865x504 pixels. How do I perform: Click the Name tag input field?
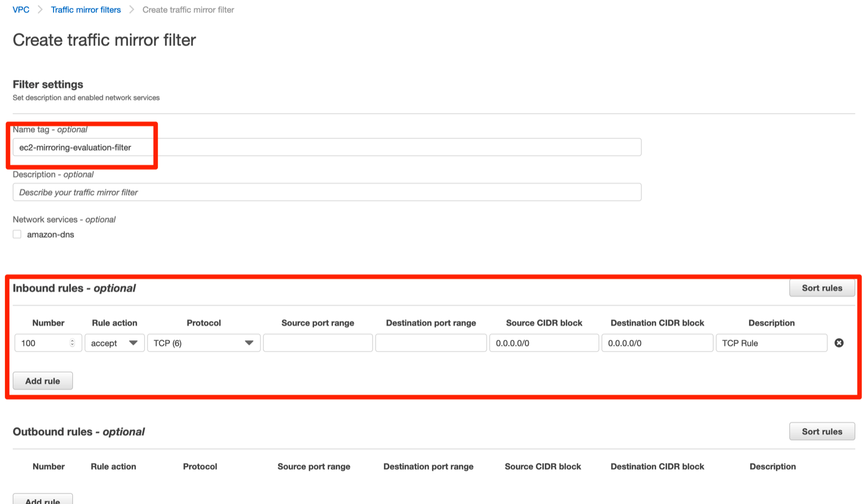(x=324, y=147)
